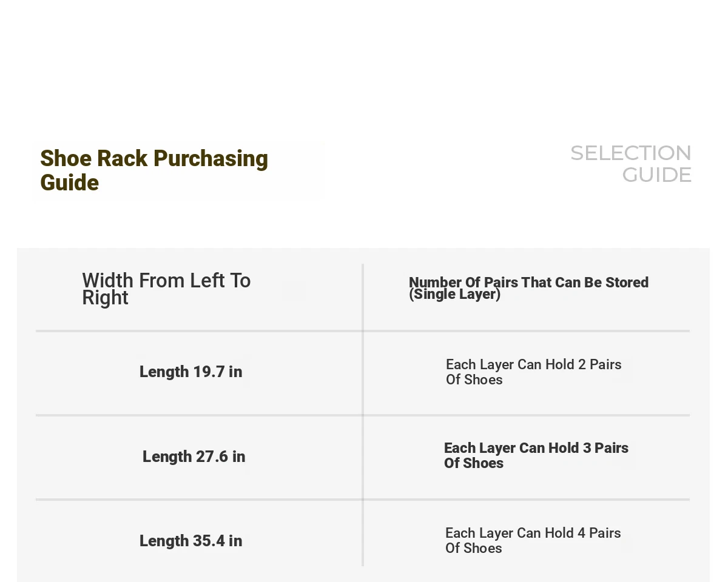The width and height of the screenshot is (728, 582).
Task: Click the word SELECTION at top right
Action: click(x=631, y=153)
